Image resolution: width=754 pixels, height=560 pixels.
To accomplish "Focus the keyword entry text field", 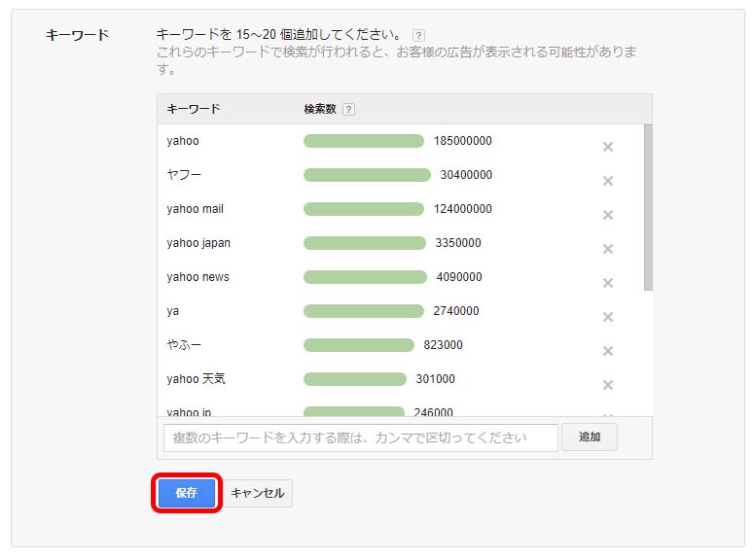I will click(x=361, y=437).
